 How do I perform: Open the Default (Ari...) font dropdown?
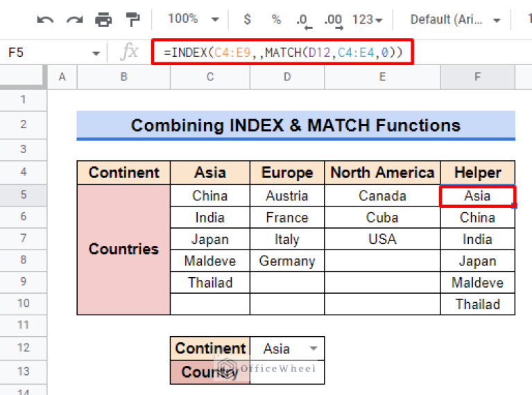pos(455,19)
